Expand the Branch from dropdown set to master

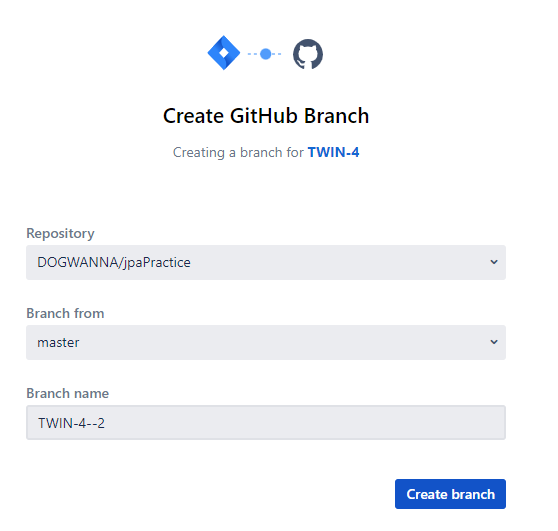click(x=266, y=342)
